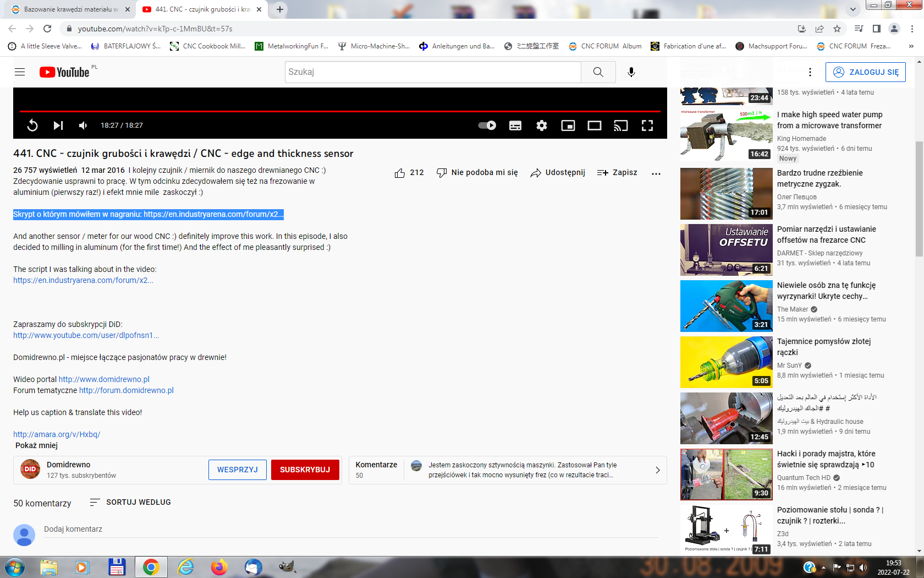
Task: Visit http://www.domidrewno.pl link
Action: (104, 379)
